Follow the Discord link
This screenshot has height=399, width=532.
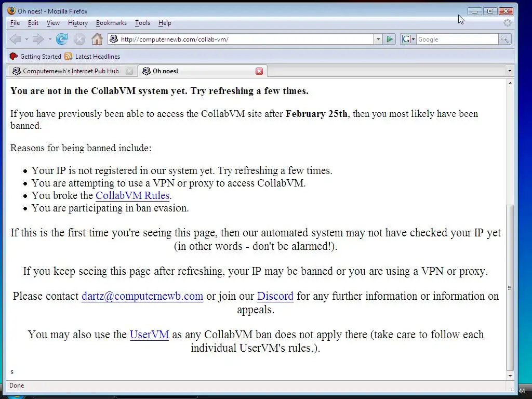tap(275, 296)
